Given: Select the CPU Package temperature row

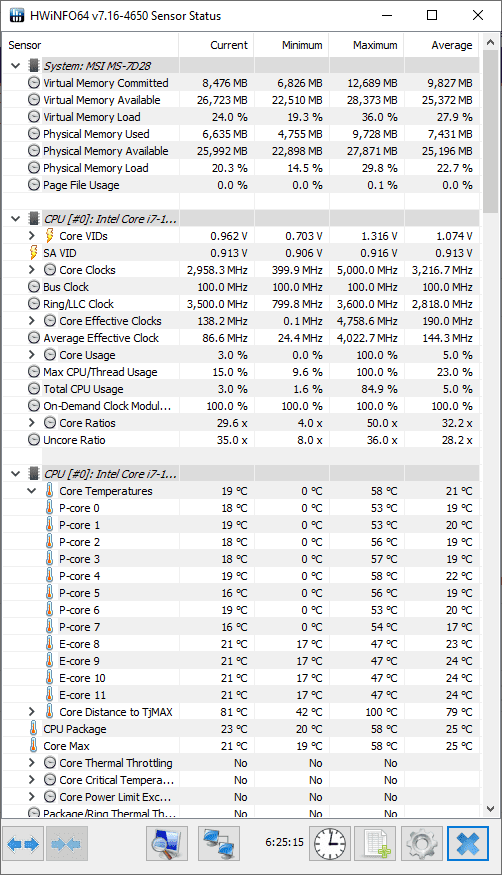Looking at the screenshot, I should coord(240,729).
